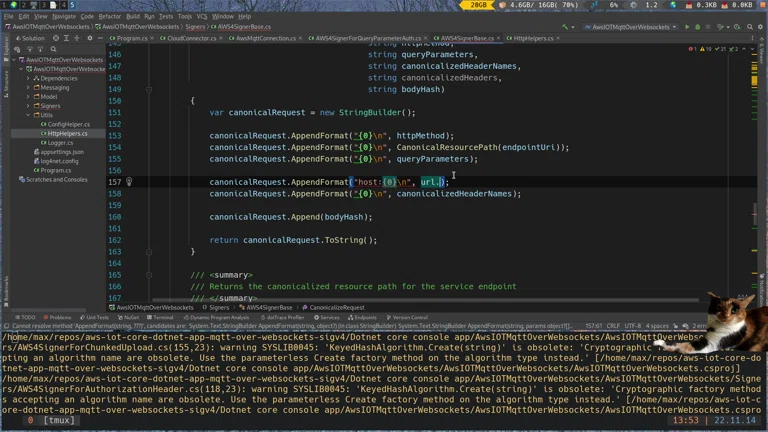
Task: Open Solution panel options gear
Action: 90,38
